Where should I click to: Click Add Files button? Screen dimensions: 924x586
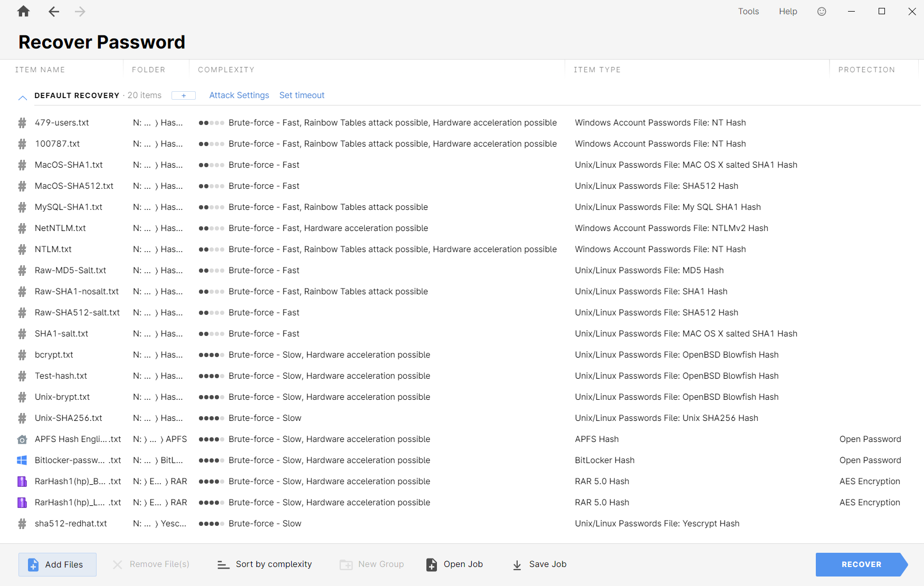[x=58, y=564]
